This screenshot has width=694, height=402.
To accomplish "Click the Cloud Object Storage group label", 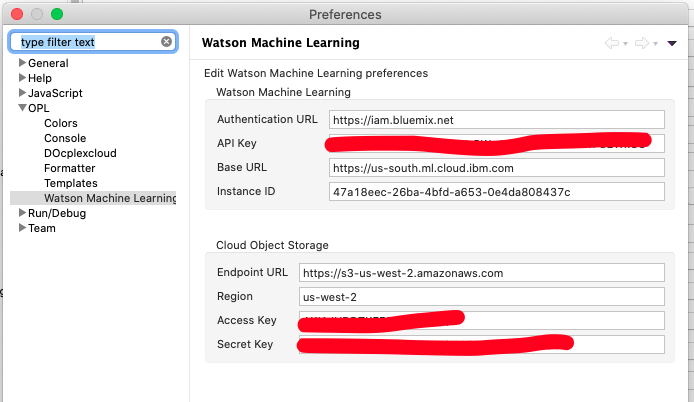I will pos(272,245).
